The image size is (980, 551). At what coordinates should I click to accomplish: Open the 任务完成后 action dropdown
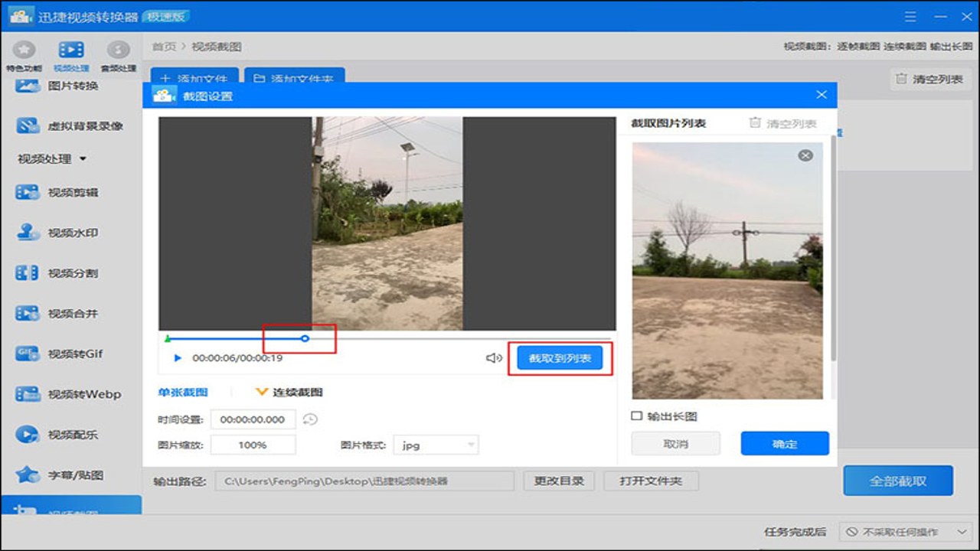coord(906,532)
